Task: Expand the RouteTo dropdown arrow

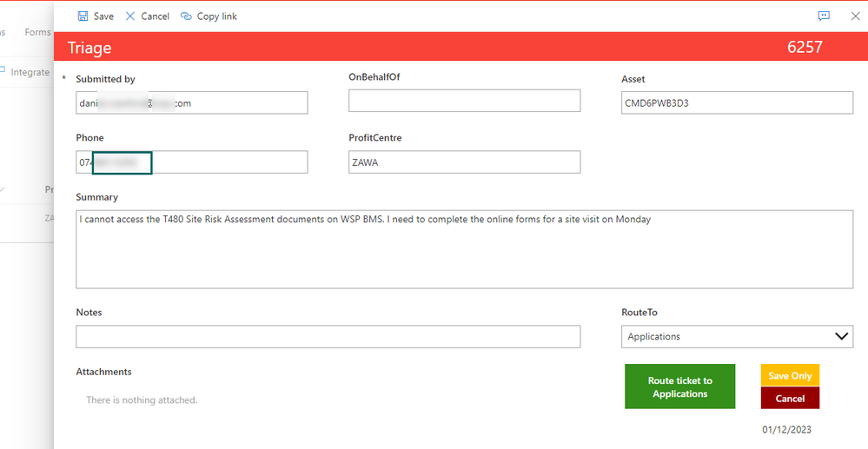Action: point(841,337)
